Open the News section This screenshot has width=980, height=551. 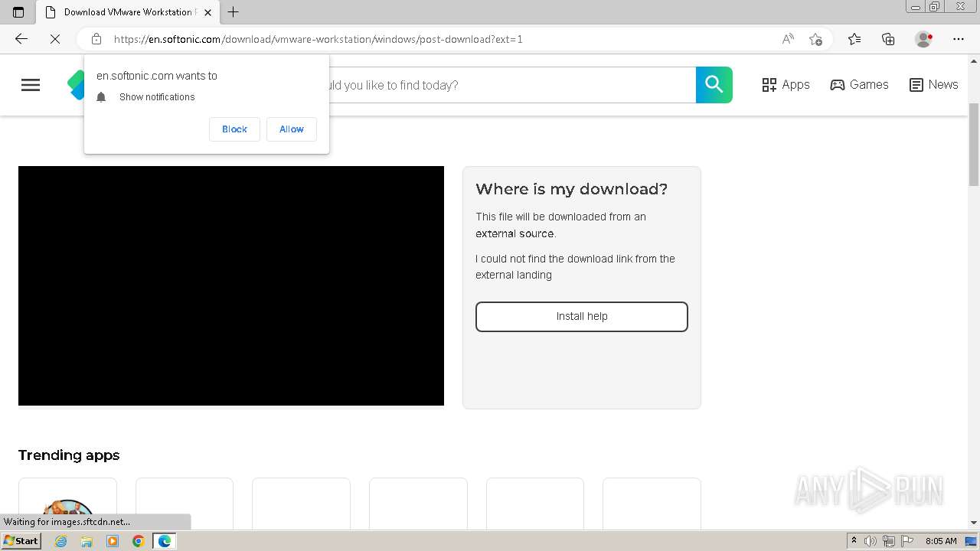tap(933, 85)
